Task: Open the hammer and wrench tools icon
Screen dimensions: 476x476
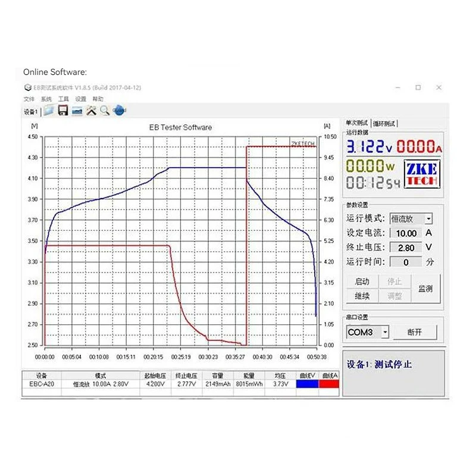Action: 91,111
